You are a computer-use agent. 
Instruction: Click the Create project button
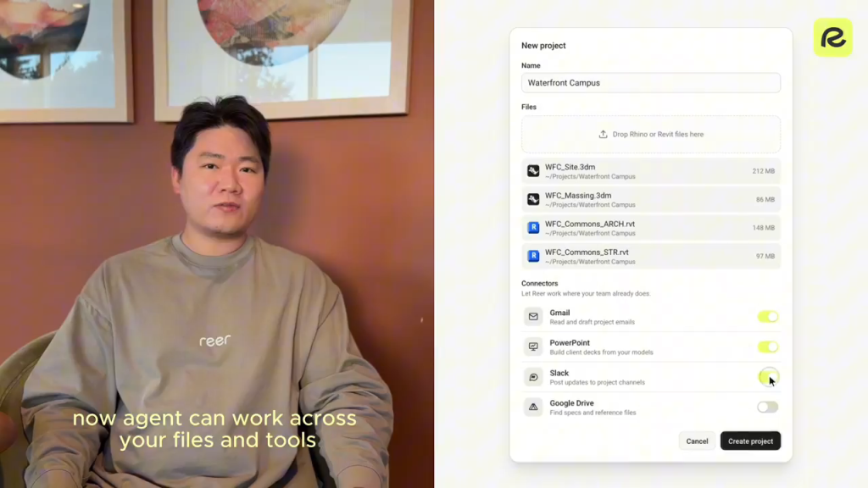pyautogui.click(x=750, y=441)
